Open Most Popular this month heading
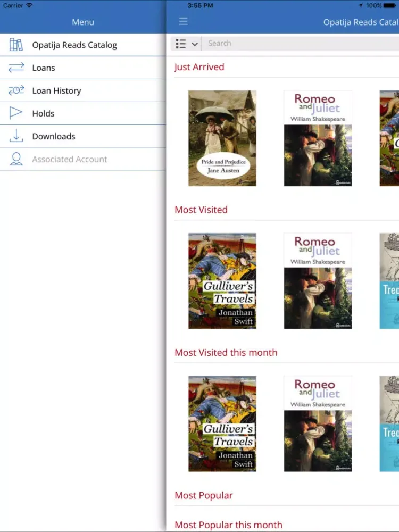This screenshot has height=532, width=399. click(x=228, y=525)
